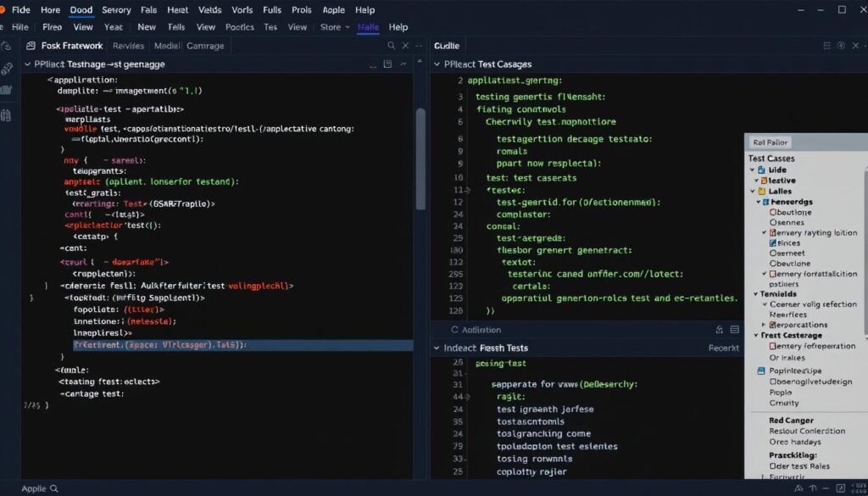Click the monitor icon in the bottom right status bar

841,489
